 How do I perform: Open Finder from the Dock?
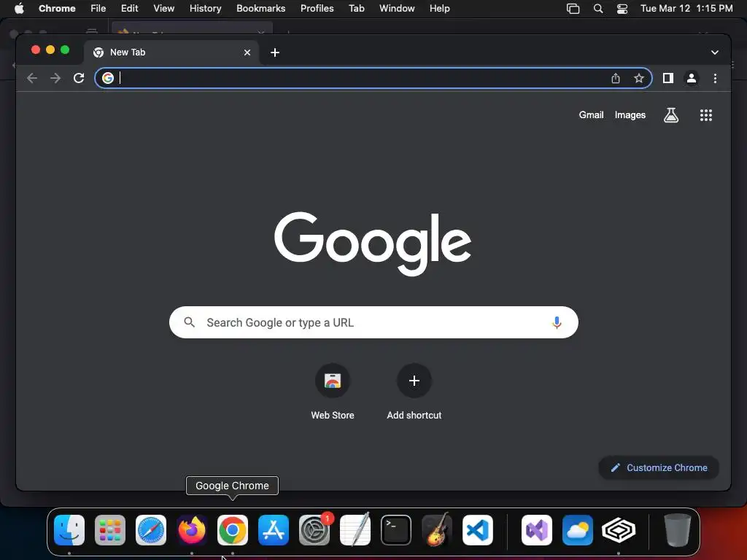tap(69, 529)
